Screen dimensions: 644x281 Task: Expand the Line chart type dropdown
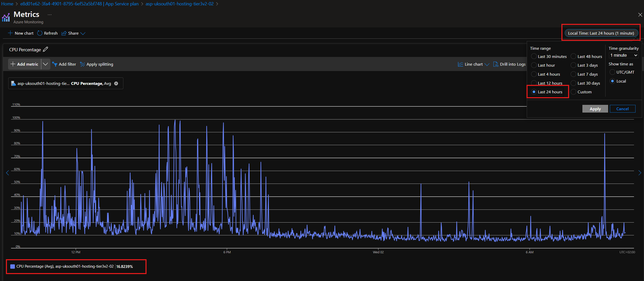[487, 64]
